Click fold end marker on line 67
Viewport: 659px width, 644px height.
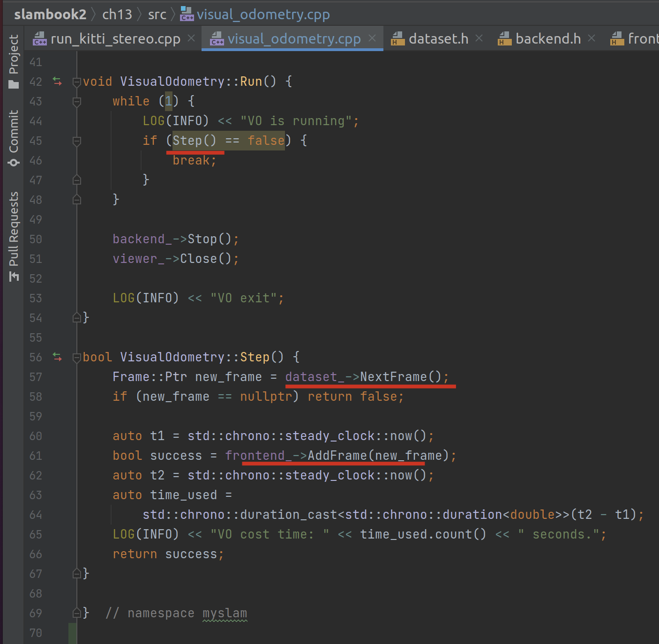click(x=77, y=574)
